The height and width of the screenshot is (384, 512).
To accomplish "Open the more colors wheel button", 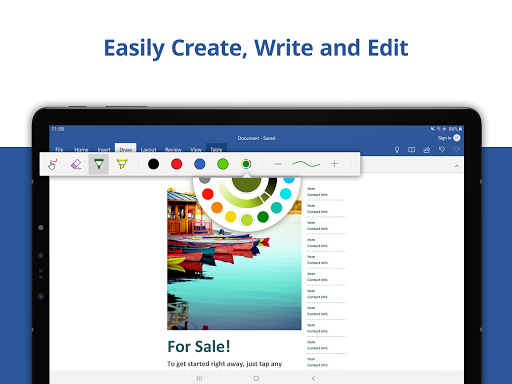I will pos(246,164).
